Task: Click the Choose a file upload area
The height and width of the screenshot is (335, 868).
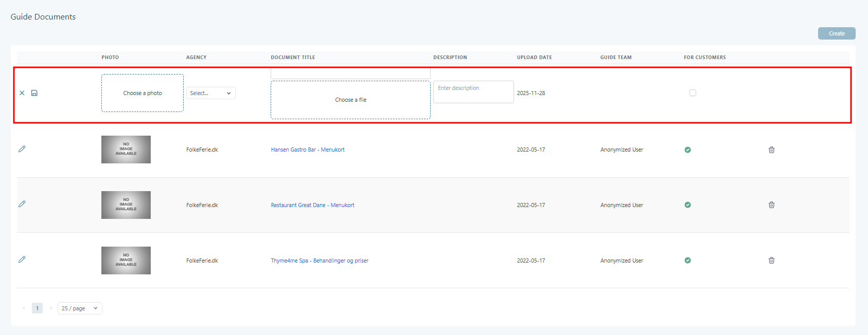Action: [x=350, y=100]
